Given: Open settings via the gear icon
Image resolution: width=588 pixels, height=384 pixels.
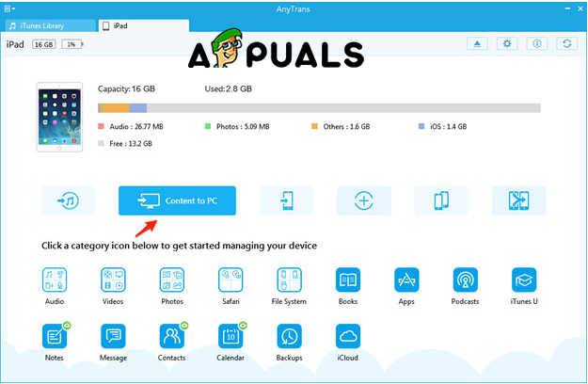Looking at the screenshot, I should coord(507,44).
